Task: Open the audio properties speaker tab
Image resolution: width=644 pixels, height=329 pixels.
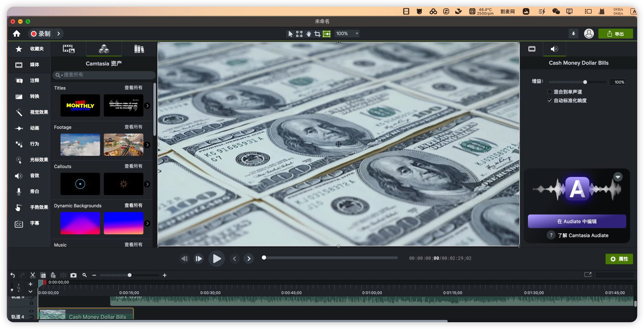Action: pyautogui.click(x=554, y=49)
